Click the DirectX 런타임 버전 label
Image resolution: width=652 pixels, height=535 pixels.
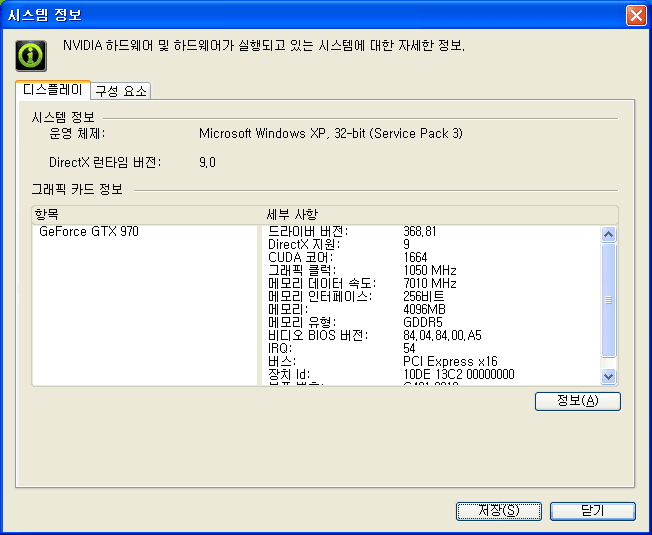[105, 163]
